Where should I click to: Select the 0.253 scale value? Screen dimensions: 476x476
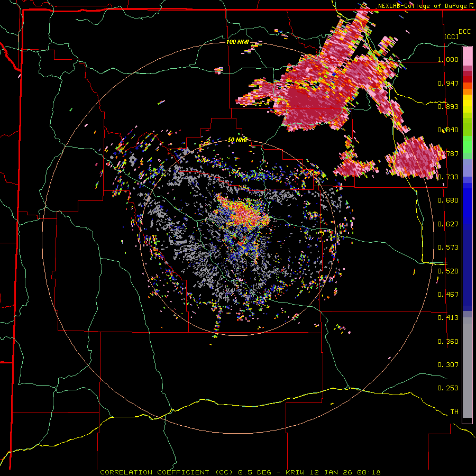click(448, 388)
